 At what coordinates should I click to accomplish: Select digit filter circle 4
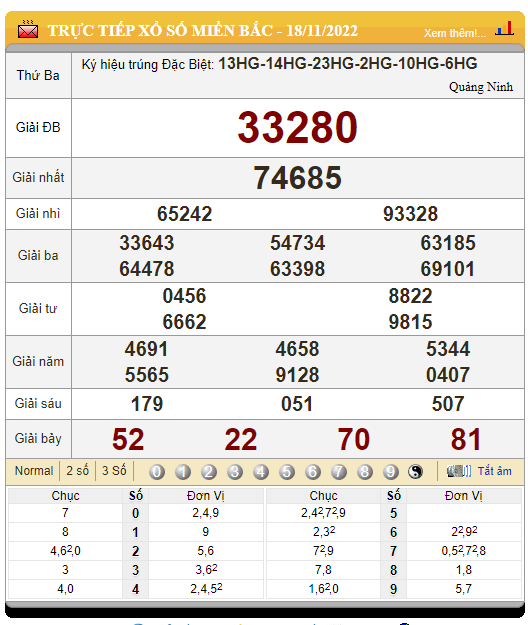coord(261,472)
